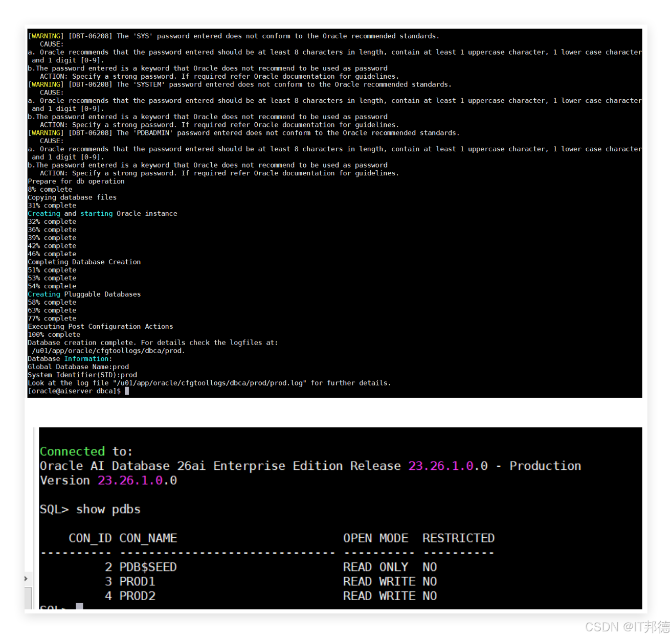Click "Executing Post Configuration Actions" line
The width and height of the screenshot is (672, 638).
pyautogui.click(x=101, y=327)
